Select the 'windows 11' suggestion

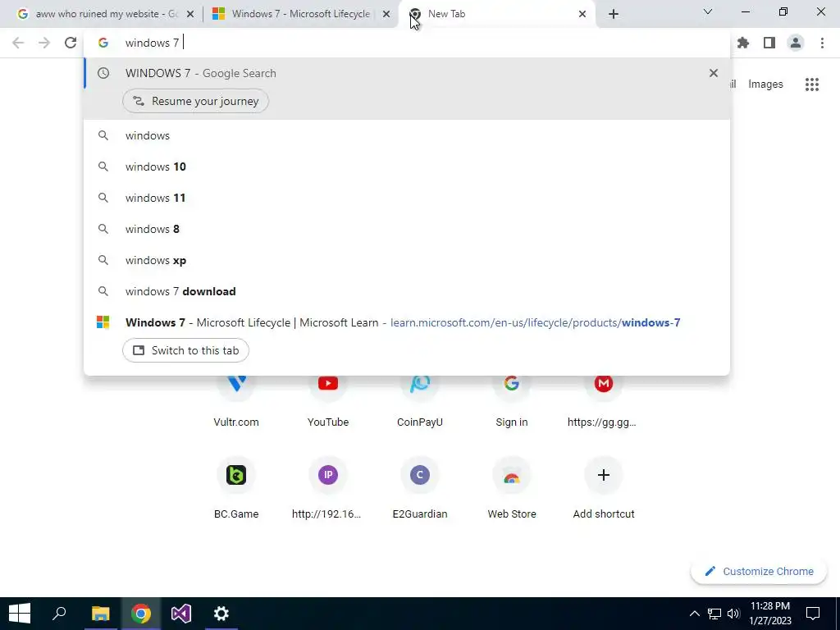pyautogui.click(x=407, y=198)
